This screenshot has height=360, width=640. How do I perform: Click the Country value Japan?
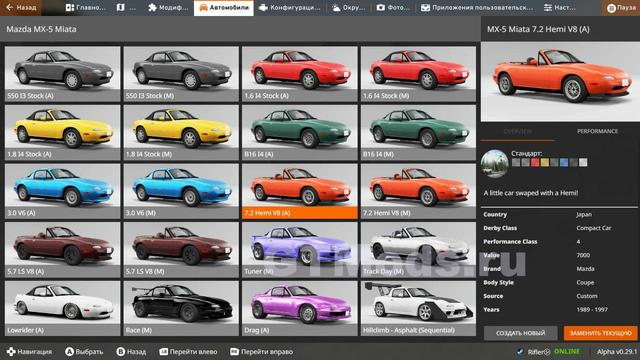[x=584, y=214]
